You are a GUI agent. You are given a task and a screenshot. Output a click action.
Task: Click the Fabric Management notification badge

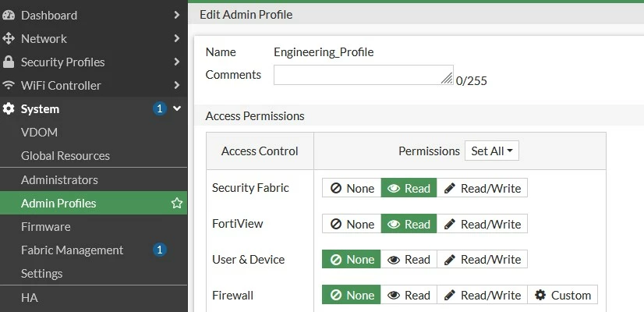click(x=159, y=250)
